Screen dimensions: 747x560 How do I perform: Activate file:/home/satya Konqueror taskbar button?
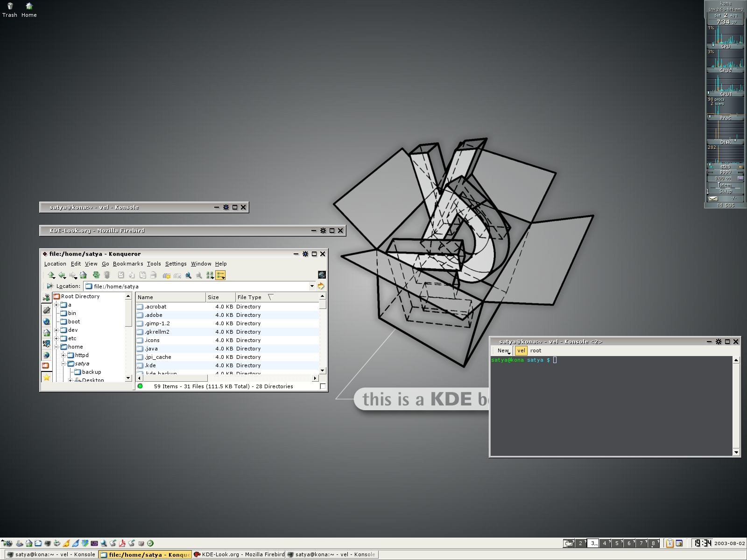[145, 554]
